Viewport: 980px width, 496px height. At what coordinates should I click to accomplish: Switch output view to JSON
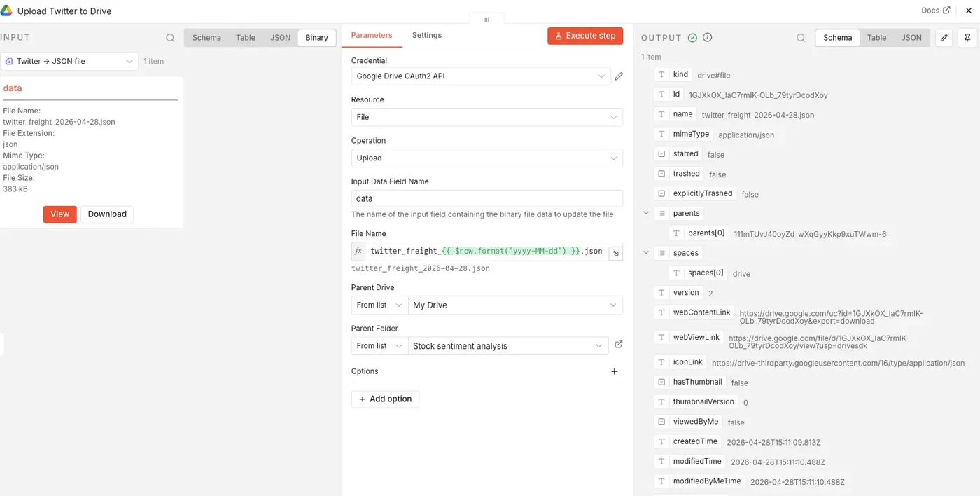(911, 38)
